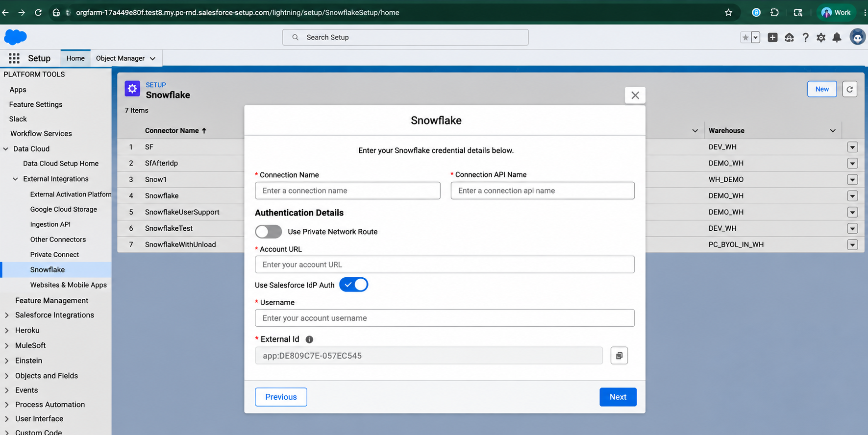Image resolution: width=868 pixels, height=435 pixels.
Task: Click the Salesforce cloud logo
Action: pyautogui.click(x=15, y=37)
